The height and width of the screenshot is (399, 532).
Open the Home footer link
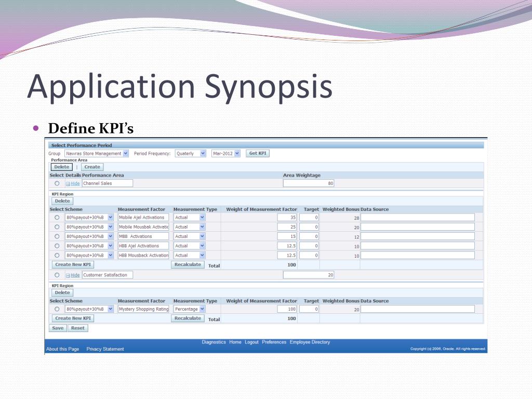[235, 342]
